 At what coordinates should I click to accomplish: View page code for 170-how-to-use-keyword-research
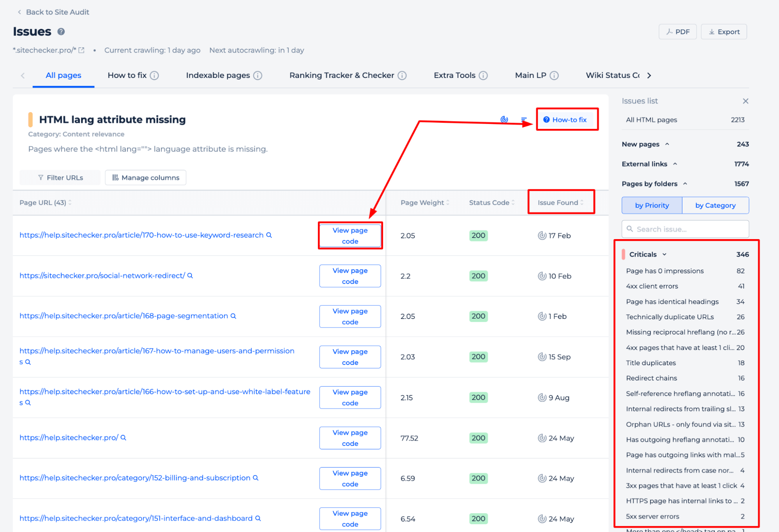click(350, 236)
